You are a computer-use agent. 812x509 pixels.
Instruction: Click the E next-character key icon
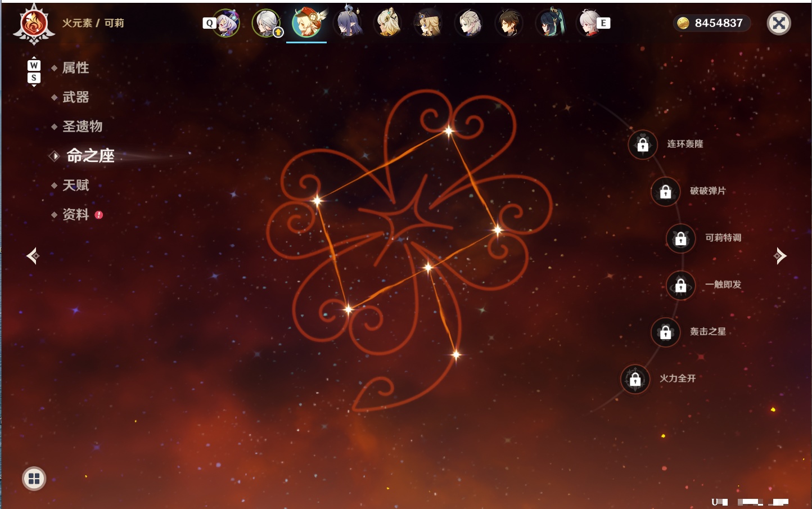coord(603,23)
